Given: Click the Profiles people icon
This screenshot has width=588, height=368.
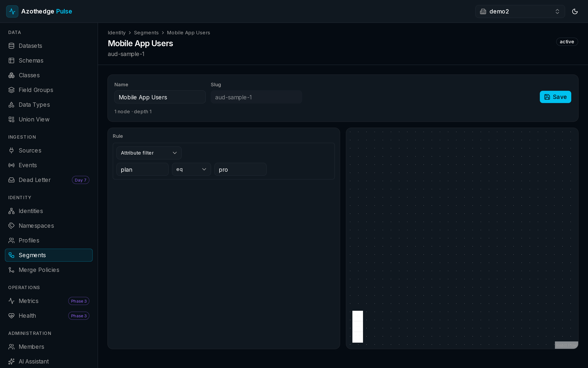Looking at the screenshot, I should click(x=11, y=240).
